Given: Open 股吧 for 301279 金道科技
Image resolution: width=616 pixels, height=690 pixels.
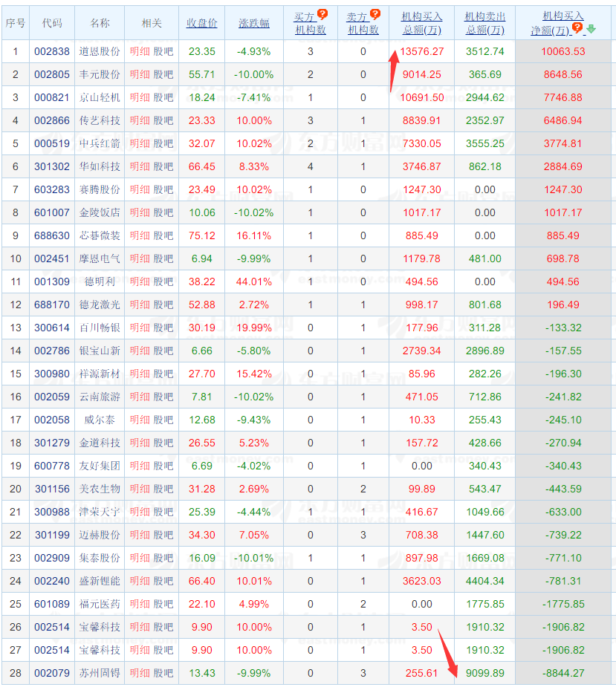Looking at the screenshot, I should [163, 443].
